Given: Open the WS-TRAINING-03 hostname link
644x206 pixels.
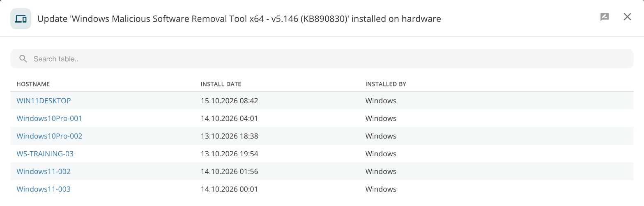Looking at the screenshot, I should (45, 154).
